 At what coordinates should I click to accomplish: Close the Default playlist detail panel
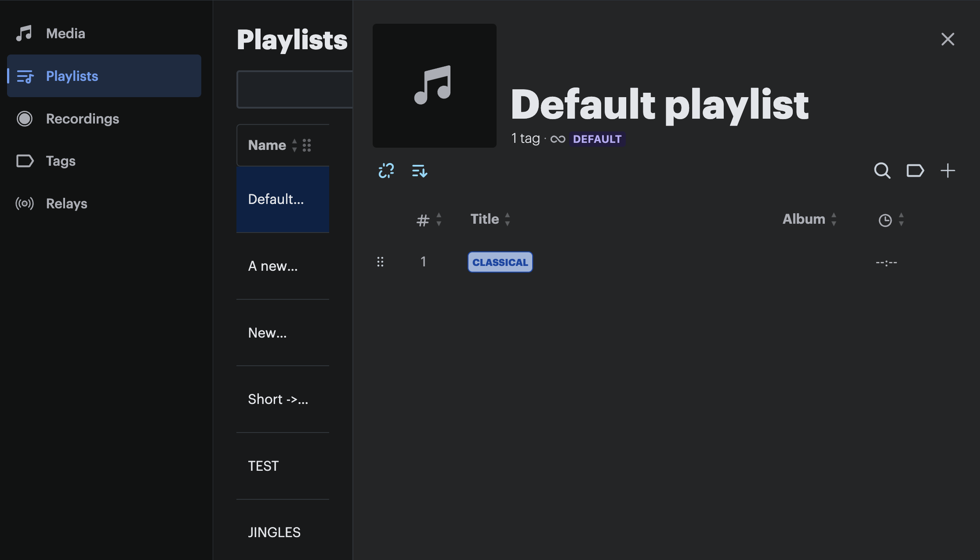pos(947,39)
